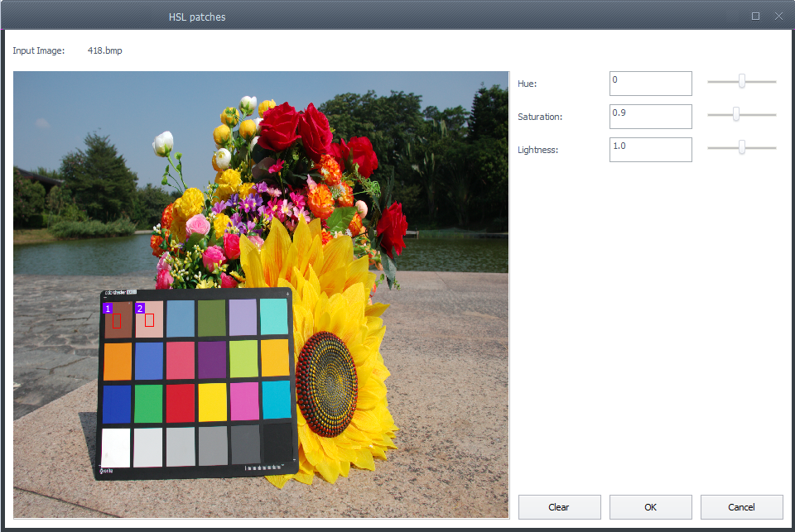Select the red rectangle on the brown patch
Screen dimensions: 795x532
117,321
